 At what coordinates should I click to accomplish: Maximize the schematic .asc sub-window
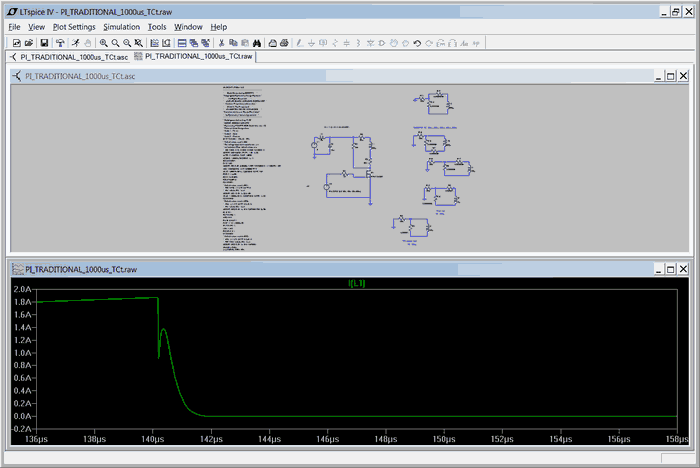669,76
